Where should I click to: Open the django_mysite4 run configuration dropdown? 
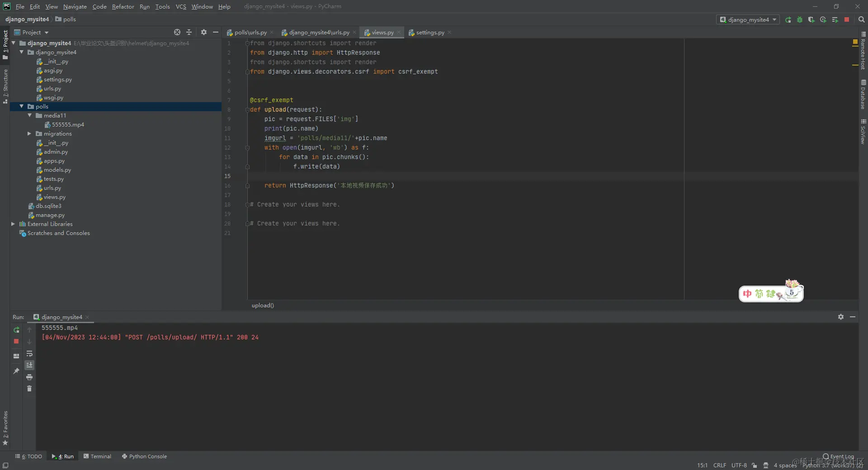pyautogui.click(x=748, y=20)
